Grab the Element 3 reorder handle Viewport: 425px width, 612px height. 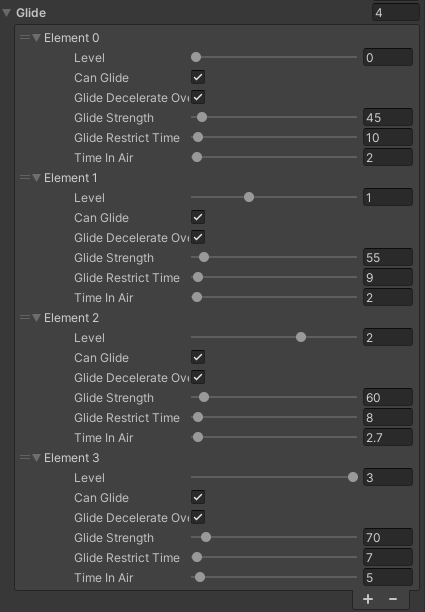click(25, 457)
